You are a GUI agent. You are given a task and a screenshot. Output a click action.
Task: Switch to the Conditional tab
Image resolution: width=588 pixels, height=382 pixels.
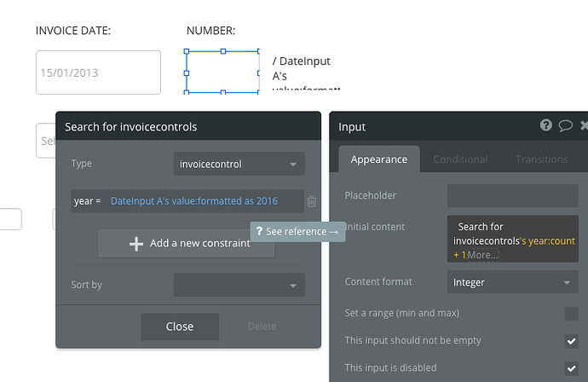click(460, 159)
